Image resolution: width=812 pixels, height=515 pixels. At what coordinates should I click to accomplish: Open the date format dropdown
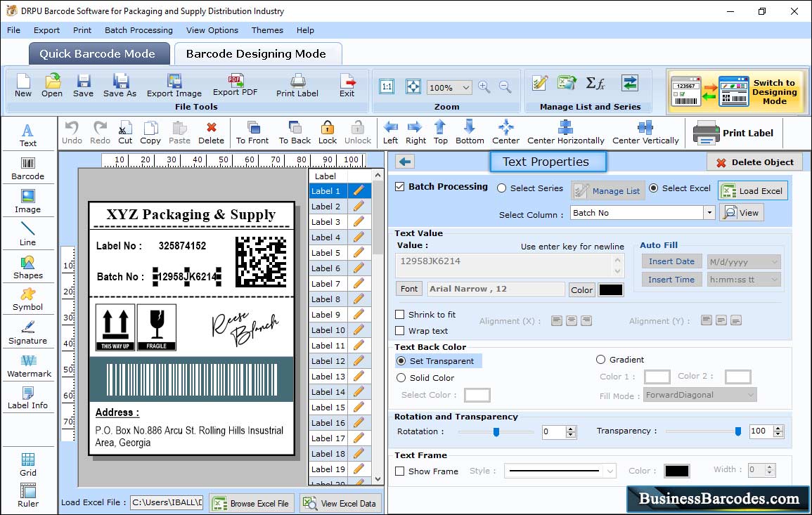tap(774, 262)
